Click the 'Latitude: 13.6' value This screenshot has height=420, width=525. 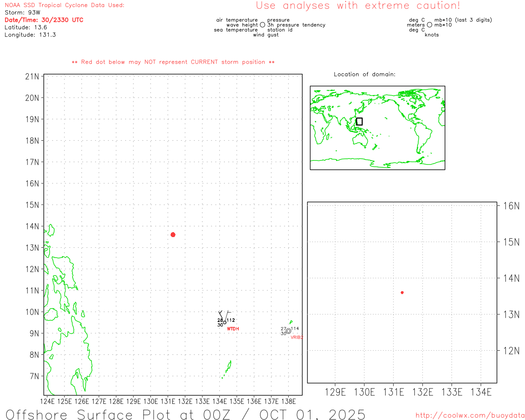(x=26, y=27)
